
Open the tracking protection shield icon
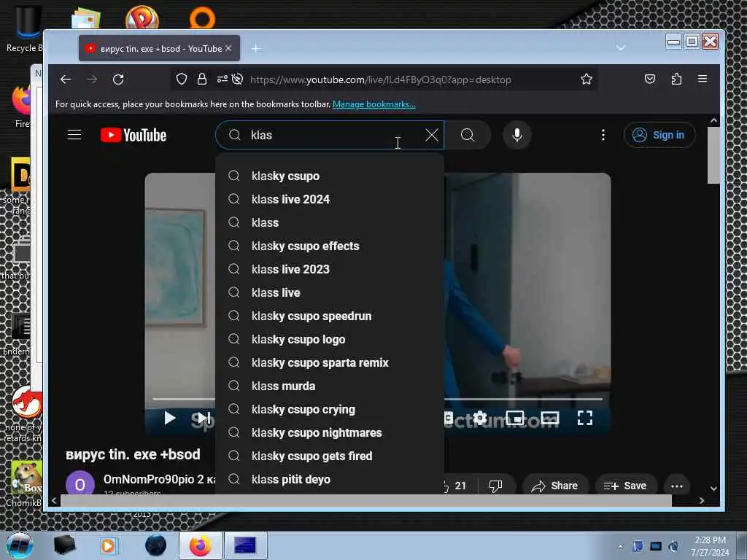[x=182, y=79]
